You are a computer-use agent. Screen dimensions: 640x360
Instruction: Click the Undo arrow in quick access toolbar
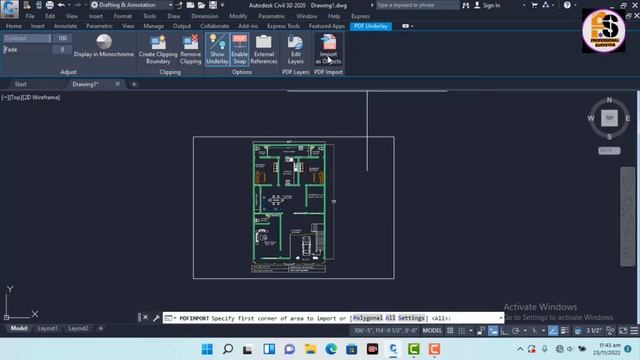coord(61,5)
